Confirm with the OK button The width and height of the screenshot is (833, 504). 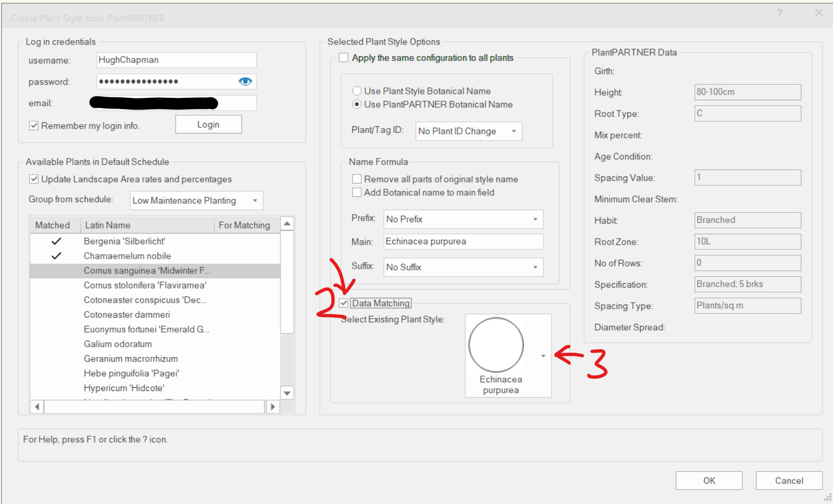coord(708,481)
